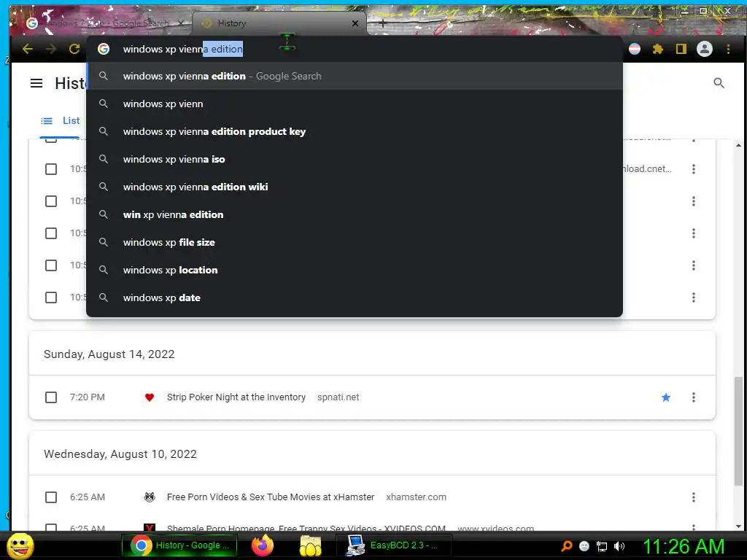Click the History window taskbar button

179,545
